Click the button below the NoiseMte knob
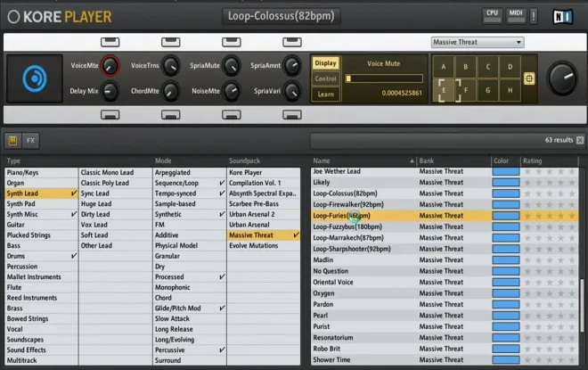The image size is (588, 370). 232,114
